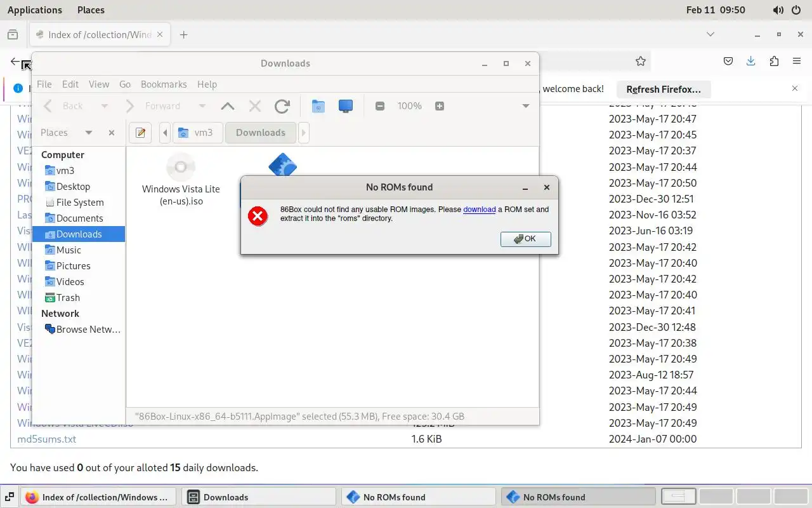Image resolution: width=812 pixels, height=508 pixels.
Task: Click the Downloads path bar button
Action: tap(261, 133)
